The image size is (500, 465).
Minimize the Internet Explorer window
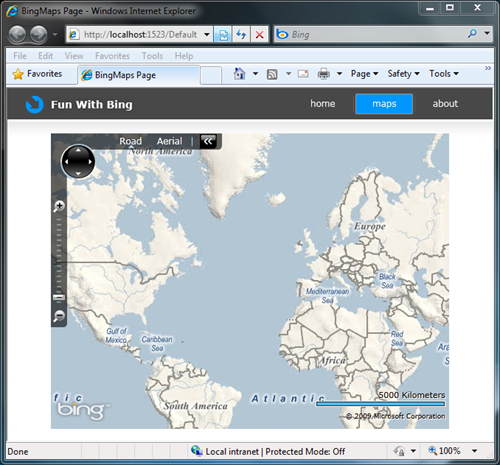[430, 8]
